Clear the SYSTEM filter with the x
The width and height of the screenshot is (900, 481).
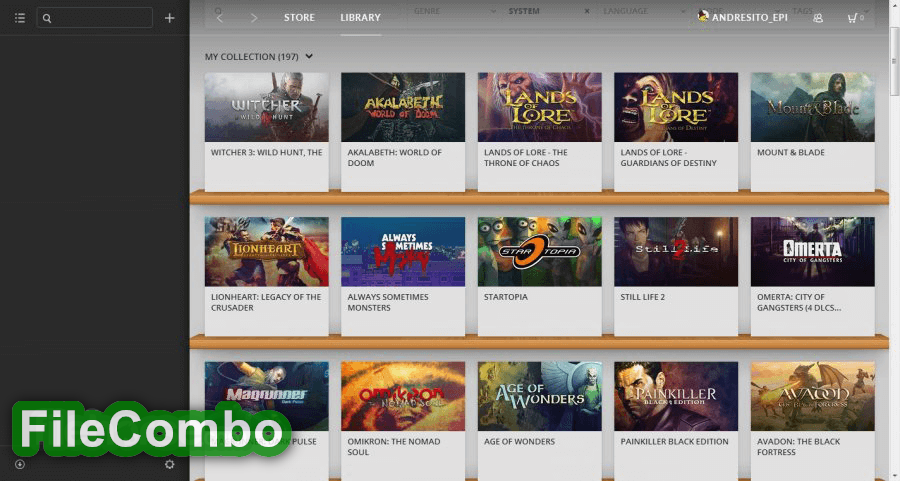587,11
